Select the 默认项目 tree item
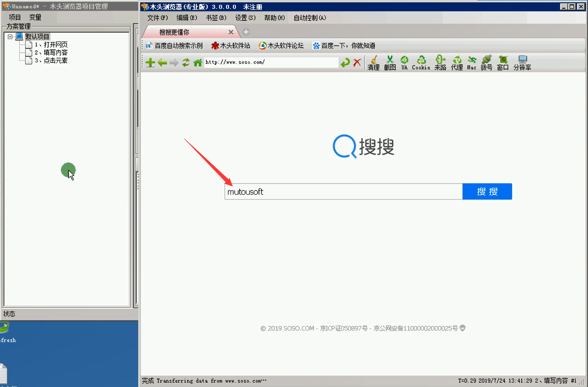588x387 pixels. point(37,37)
